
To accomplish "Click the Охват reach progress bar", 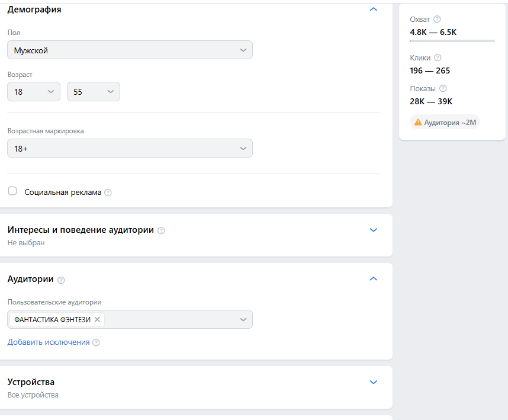I will pyautogui.click(x=452, y=41).
